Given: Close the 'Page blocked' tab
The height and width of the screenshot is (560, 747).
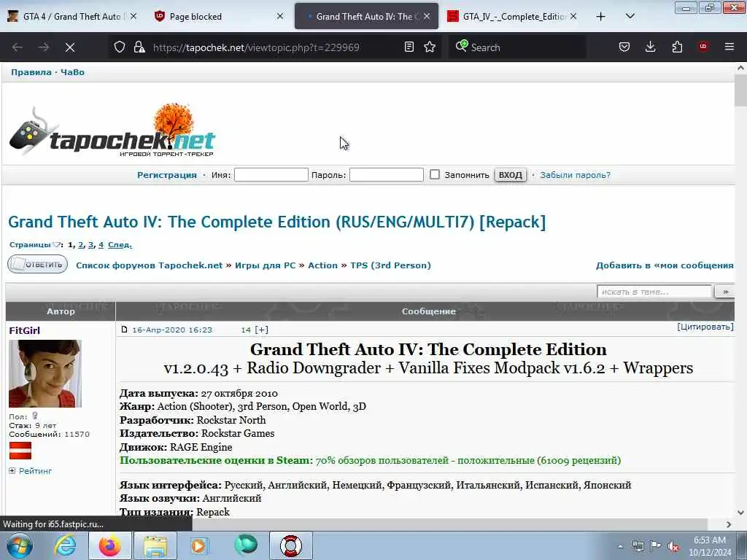Looking at the screenshot, I should click(280, 16).
